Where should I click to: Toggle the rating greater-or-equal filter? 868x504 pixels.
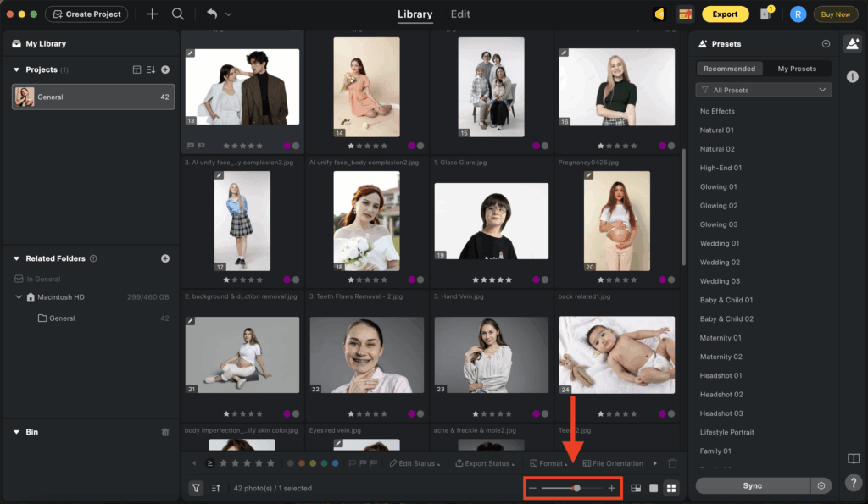(210, 463)
